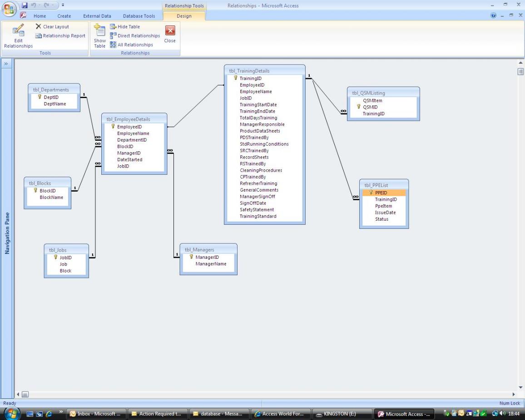The image size is (525, 420).
Task: Click the vertical scrollbar up arrow
Action: point(520,63)
